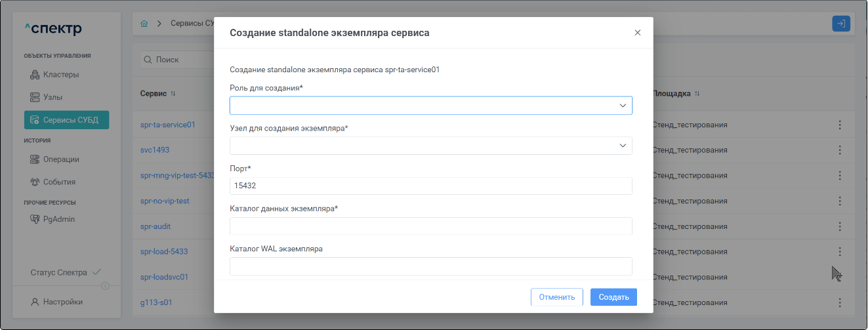Screen dimensions: 868x330
Task: Go to Кластеры in the sidebar
Action: pos(61,74)
